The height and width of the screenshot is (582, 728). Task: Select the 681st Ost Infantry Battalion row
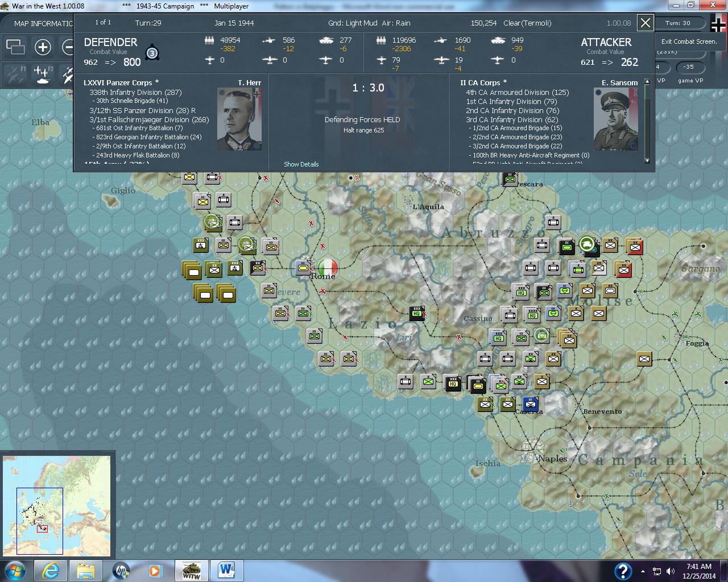(x=138, y=128)
